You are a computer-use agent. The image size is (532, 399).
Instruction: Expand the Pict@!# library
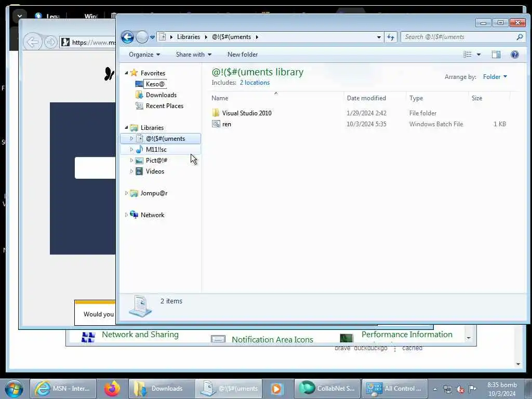[x=131, y=160]
